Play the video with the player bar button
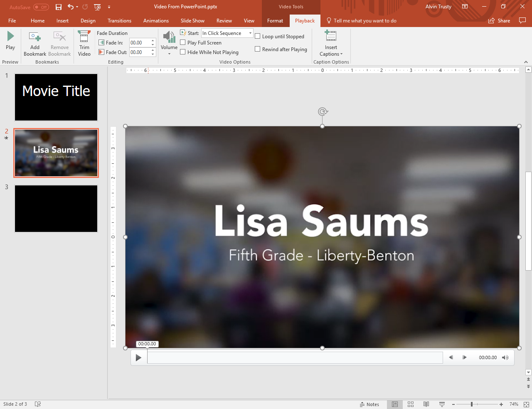This screenshot has height=409, width=532. (138, 357)
